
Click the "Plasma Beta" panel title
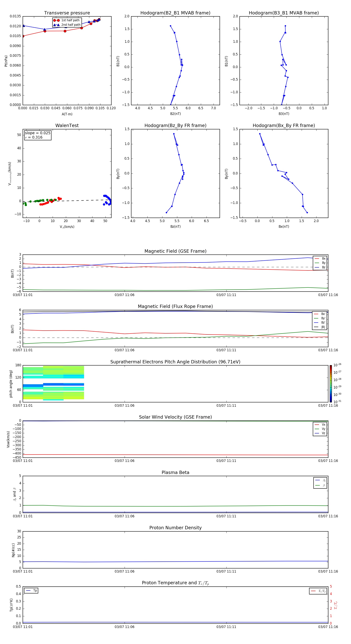tap(175, 473)
